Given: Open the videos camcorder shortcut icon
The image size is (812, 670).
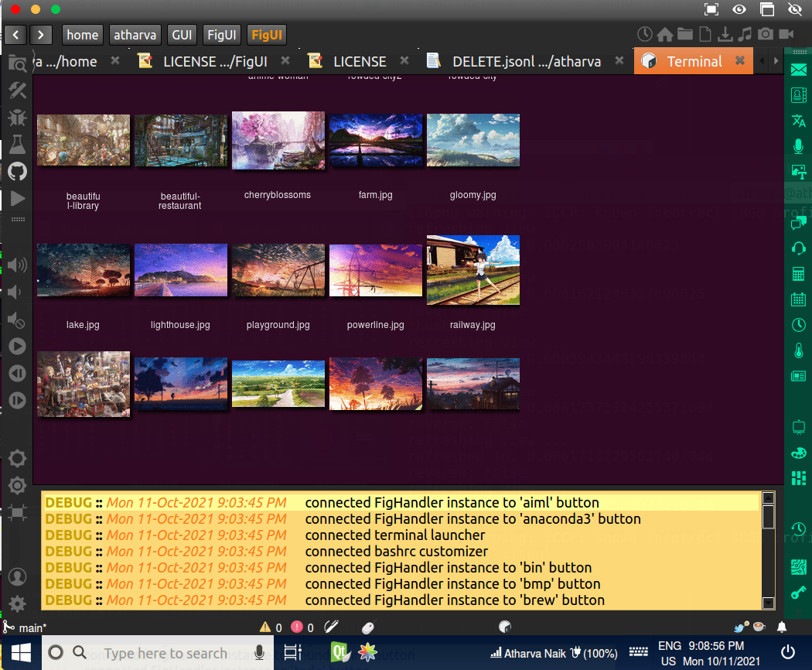Looking at the screenshot, I should pos(786,34).
